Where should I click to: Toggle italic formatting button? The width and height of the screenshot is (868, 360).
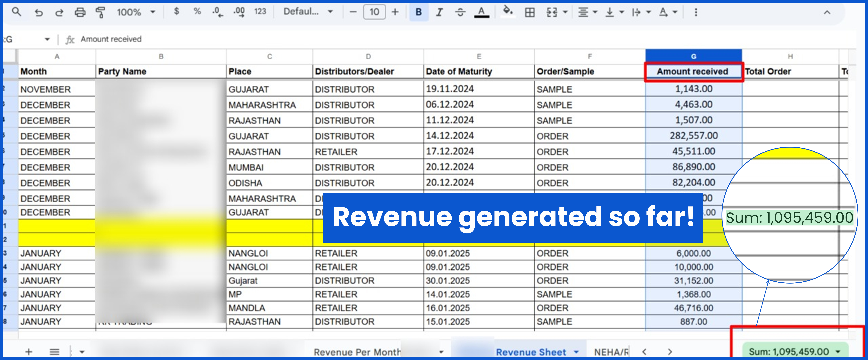439,13
